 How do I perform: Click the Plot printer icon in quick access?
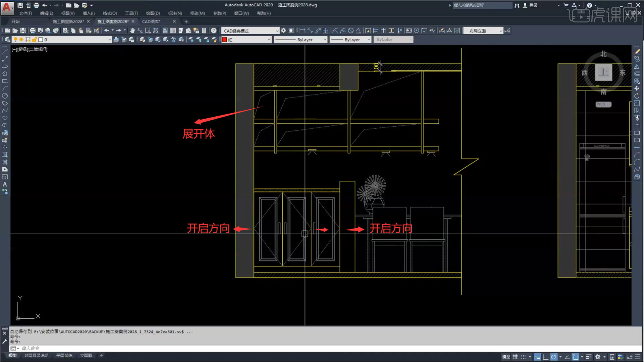coord(36,5)
